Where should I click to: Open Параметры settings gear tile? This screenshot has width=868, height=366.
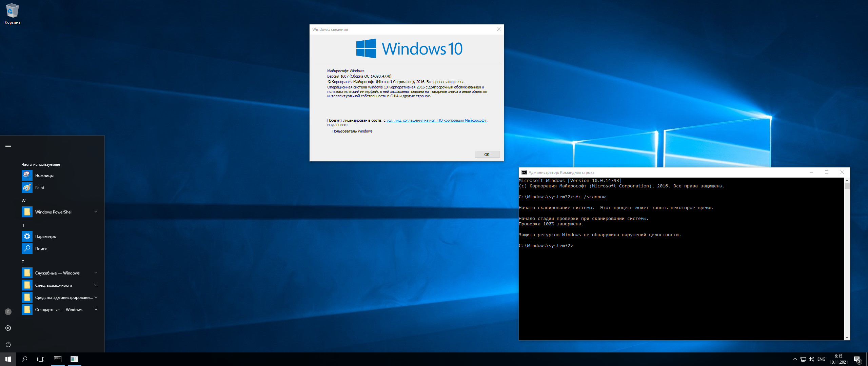click(27, 237)
